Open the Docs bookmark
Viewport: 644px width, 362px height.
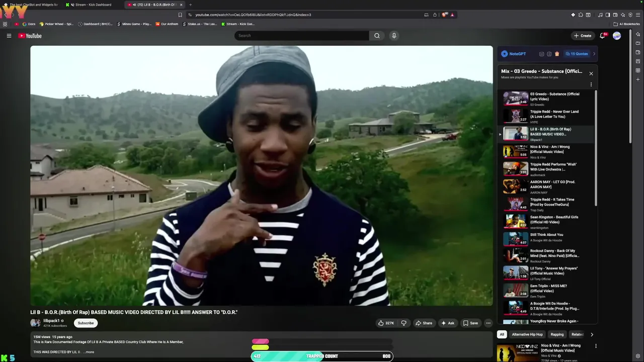pyautogui.click(x=29, y=24)
